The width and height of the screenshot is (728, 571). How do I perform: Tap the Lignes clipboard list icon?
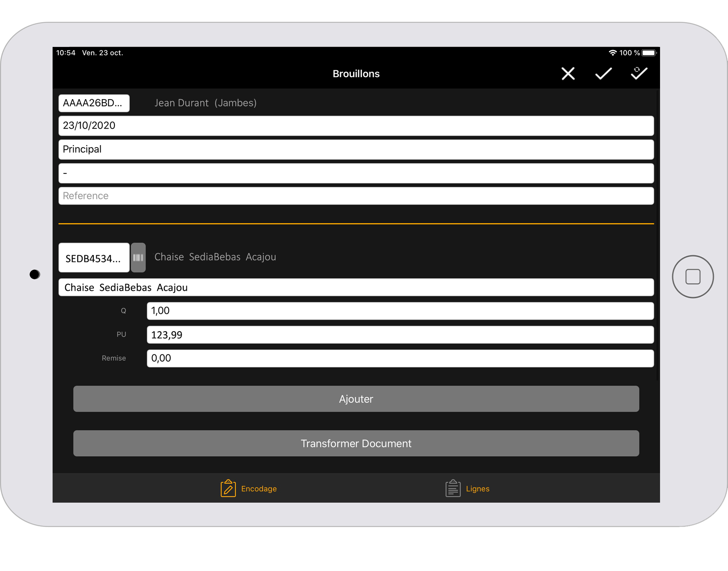(453, 488)
